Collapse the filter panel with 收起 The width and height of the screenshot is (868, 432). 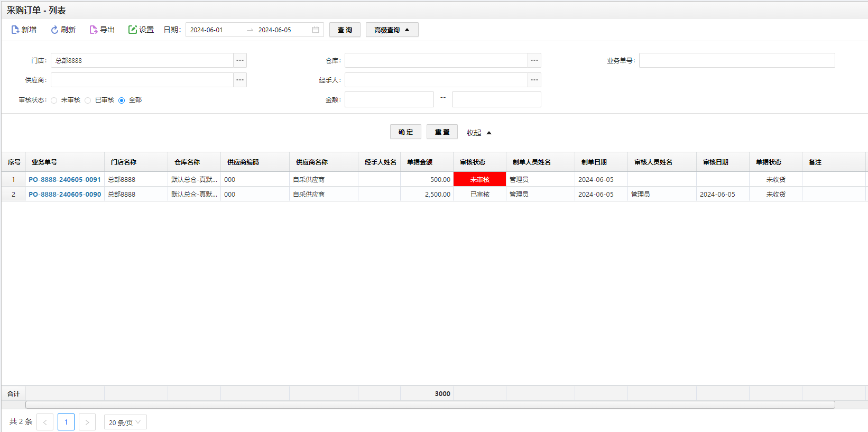479,133
